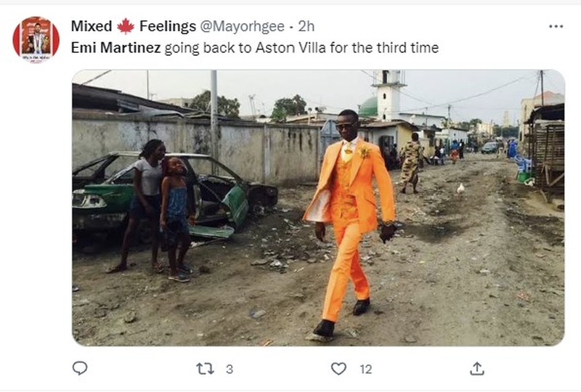Click the bold "Emi Martinez" text

click(115, 48)
